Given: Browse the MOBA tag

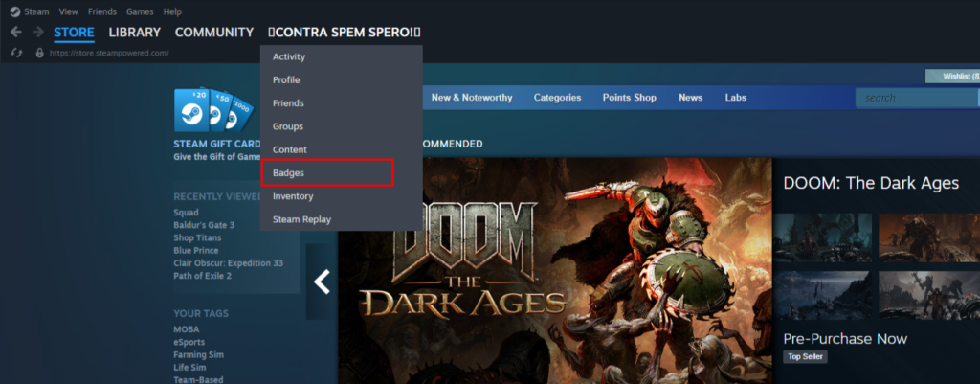Looking at the screenshot, I should tap(187, 329).
